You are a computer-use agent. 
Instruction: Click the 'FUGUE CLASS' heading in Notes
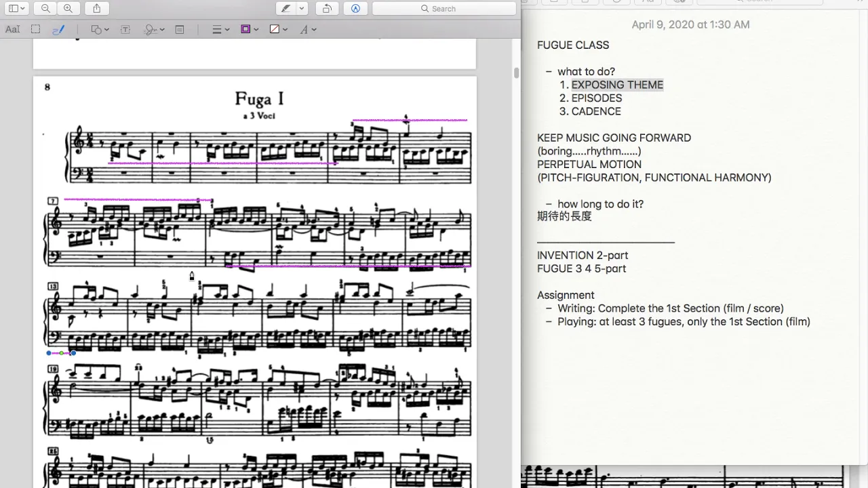point(573,45)
